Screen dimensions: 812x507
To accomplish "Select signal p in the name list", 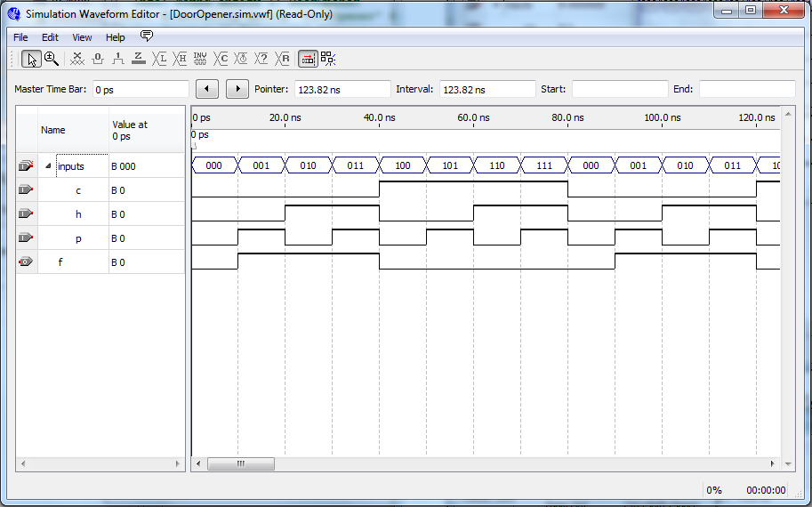I will click(x=78, y=238).
